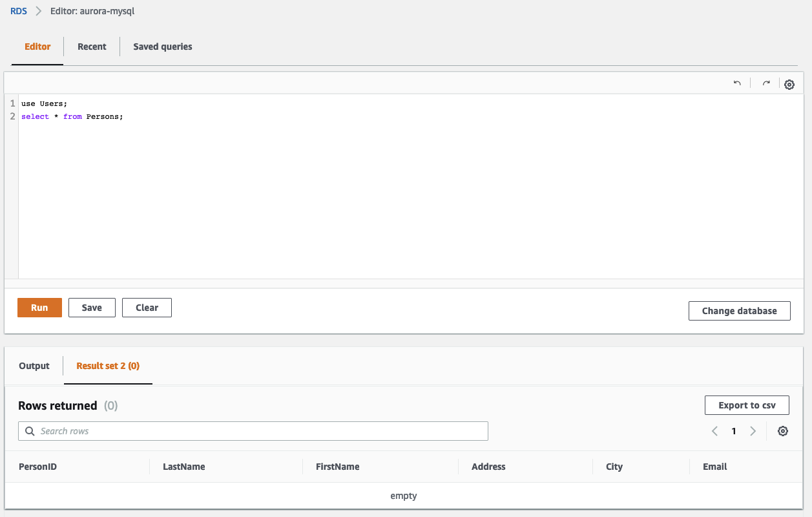The width and height of the screenshot is (812, 517).
Task: Go to previous results page arrow
Action: click(714, 431)
